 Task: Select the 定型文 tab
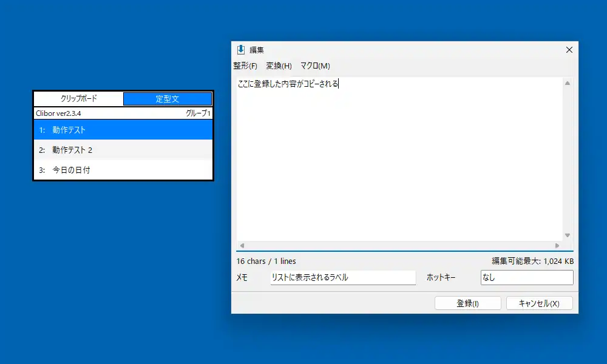click(167, 98)
